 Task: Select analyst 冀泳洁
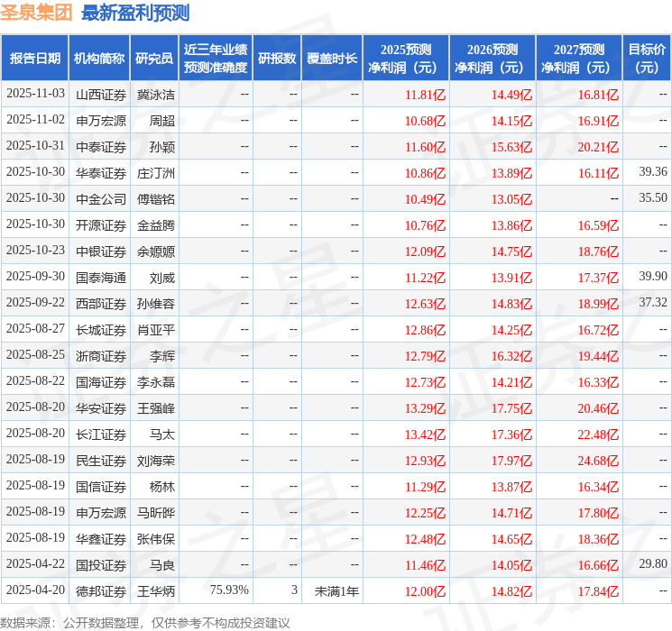(x=156, y=95)
